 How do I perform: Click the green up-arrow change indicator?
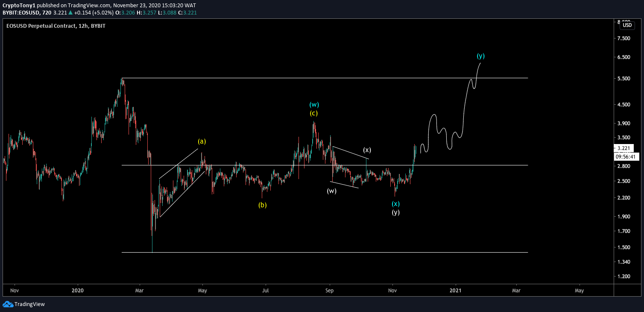coord(70,12)
